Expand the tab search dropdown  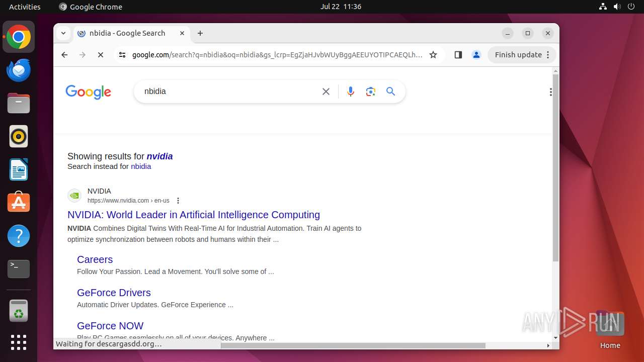(x=63, y=33)
